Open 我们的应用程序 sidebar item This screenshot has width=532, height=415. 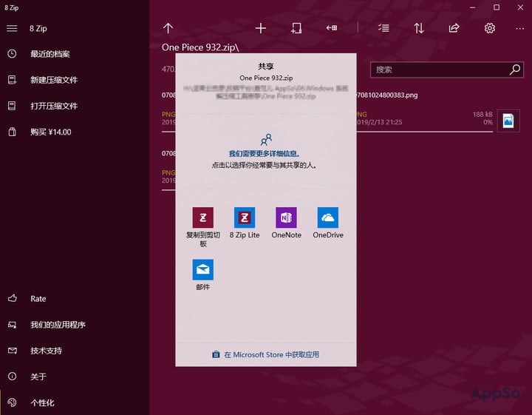pos(58,325)
